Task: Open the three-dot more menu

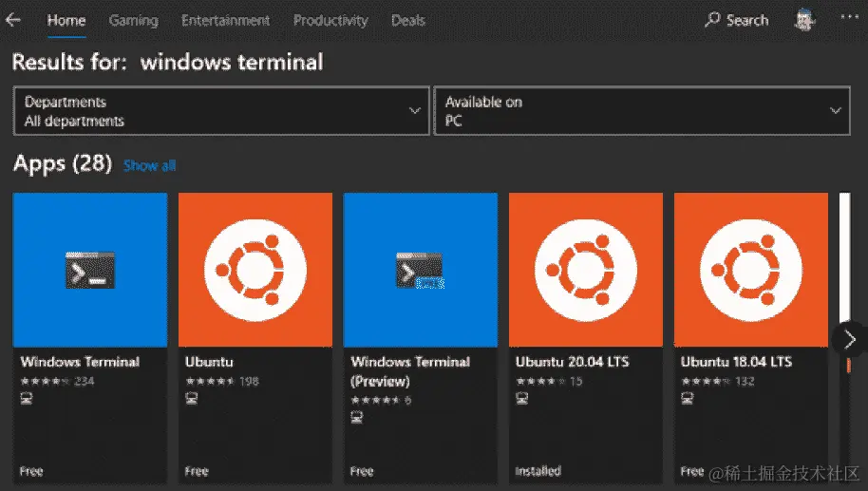Action: pos(849,16)
